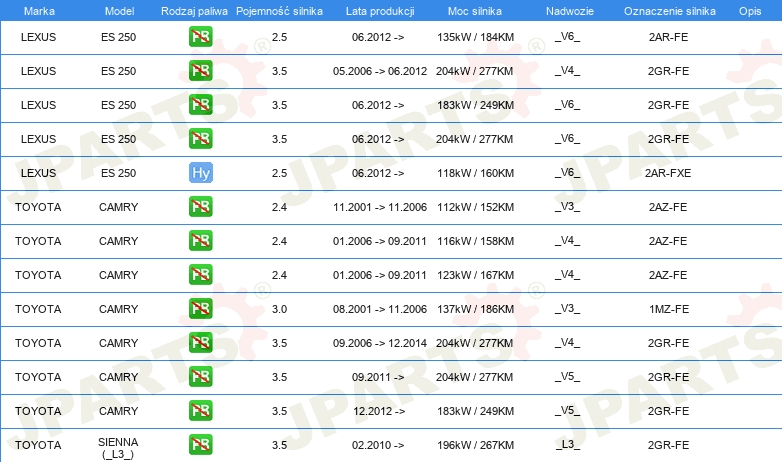Screen dimensions: 782x462
Task: Click the 123kW / 167KM power cell
Action: point(475,275)
